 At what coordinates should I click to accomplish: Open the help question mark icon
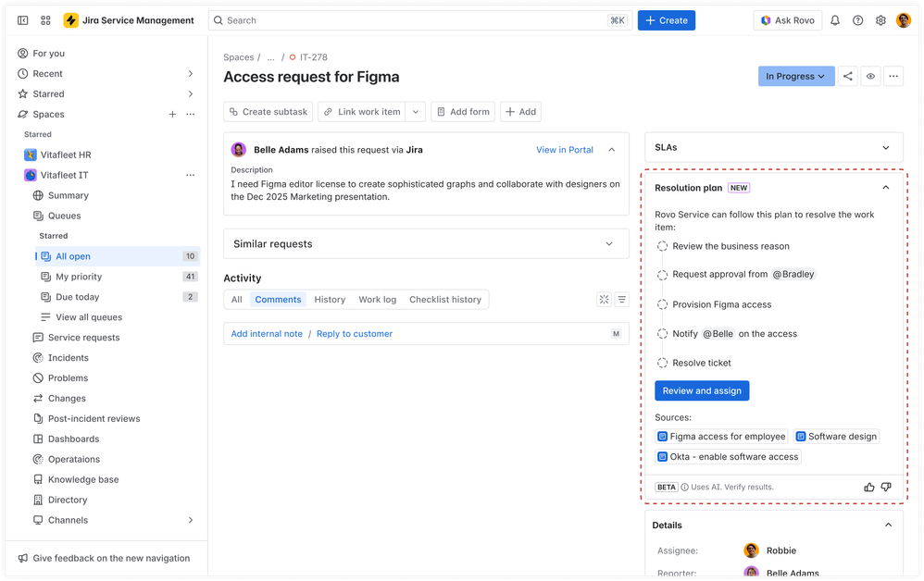[x=858, y=20]
